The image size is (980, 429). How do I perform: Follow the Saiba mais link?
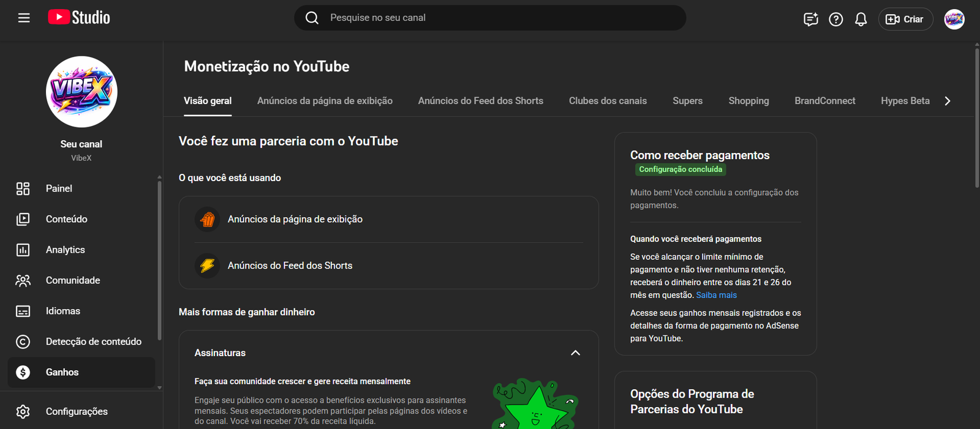coord(716,295)
